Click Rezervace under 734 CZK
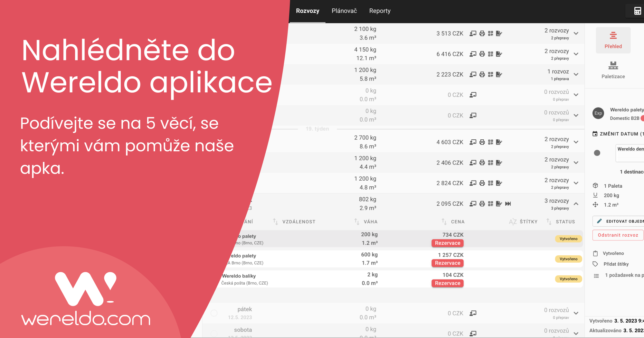This screenshot has height=338, width=644. click(x=447, y=243)
